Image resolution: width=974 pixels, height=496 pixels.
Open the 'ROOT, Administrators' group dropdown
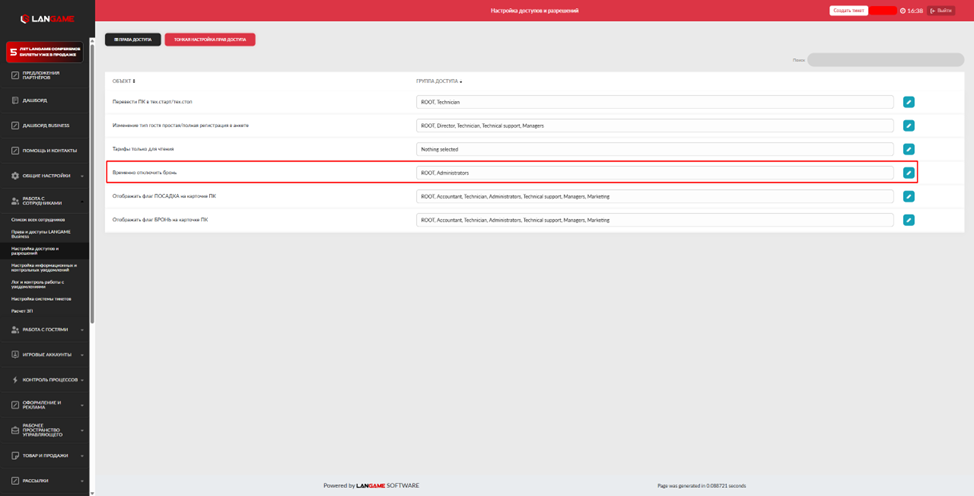(654, 173)
